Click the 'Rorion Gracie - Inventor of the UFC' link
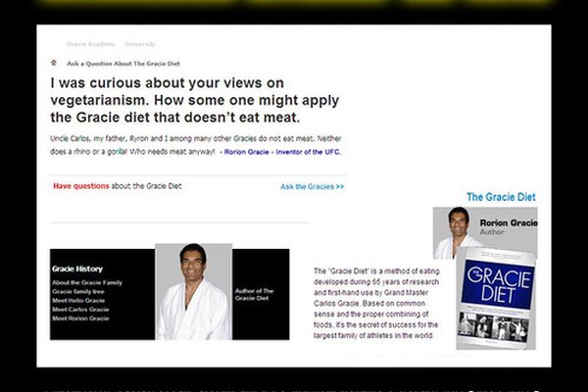588x392 pixels. tap(282, 152)
